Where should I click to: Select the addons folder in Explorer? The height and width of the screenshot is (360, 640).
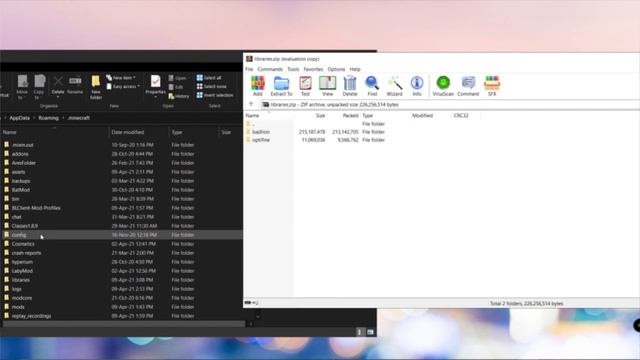pos(20,154)
